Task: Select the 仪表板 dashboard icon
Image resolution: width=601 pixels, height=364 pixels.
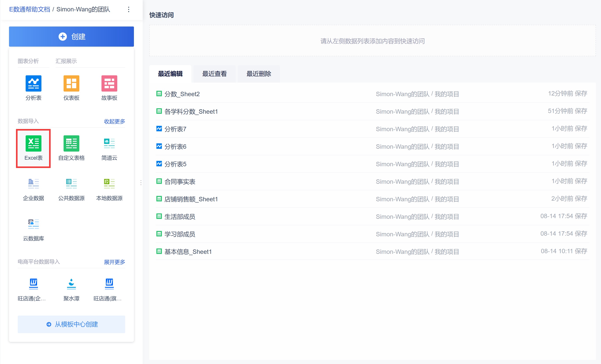Action: pos(71,84)
